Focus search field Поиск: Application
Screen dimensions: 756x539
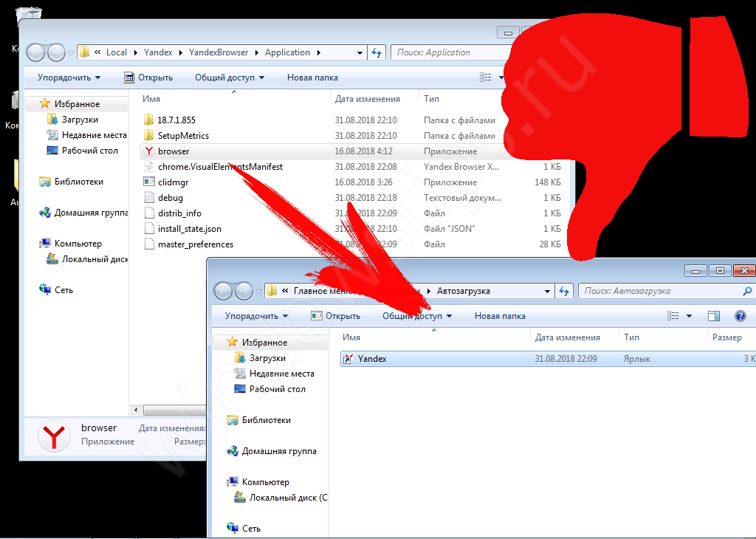(451, 52)
